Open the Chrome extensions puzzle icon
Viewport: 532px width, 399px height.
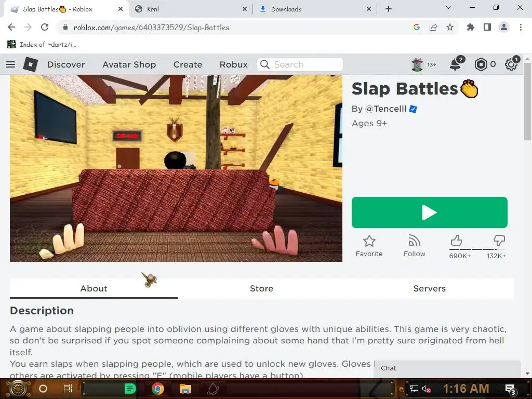tap(470, 27)
